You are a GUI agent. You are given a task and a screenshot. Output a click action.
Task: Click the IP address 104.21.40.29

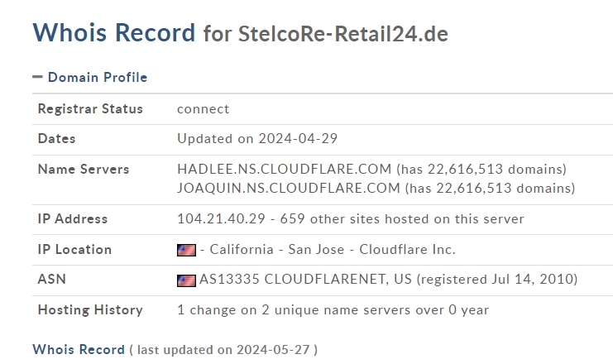click(221, 218)
